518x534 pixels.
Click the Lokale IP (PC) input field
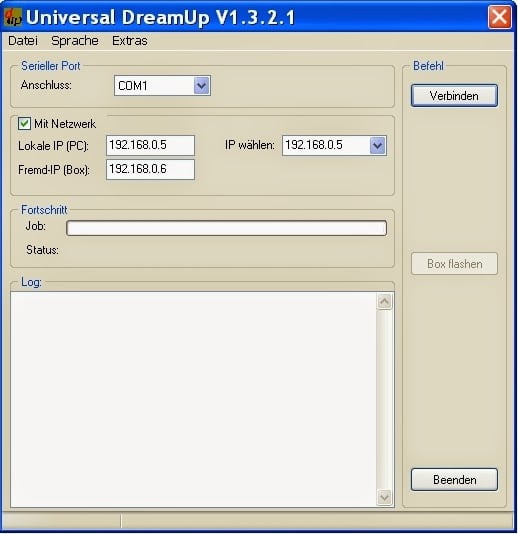point(150,145)
